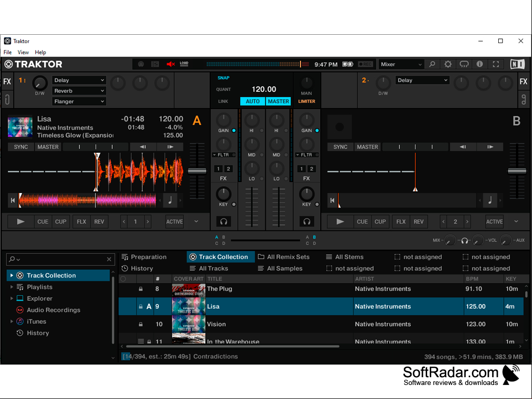Click CUE on Deck A
The height and width of the screenshot is (399, 532).
pos(43,222)
